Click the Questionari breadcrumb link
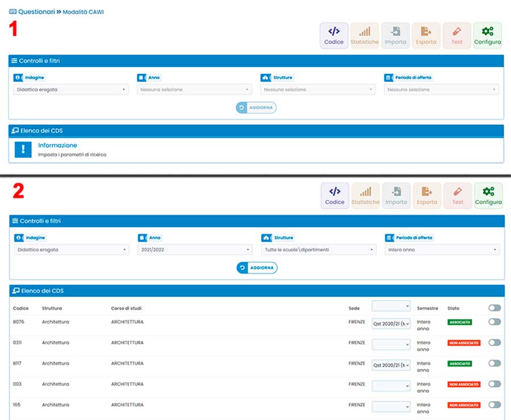511x420 pixels. coord(36,11)
